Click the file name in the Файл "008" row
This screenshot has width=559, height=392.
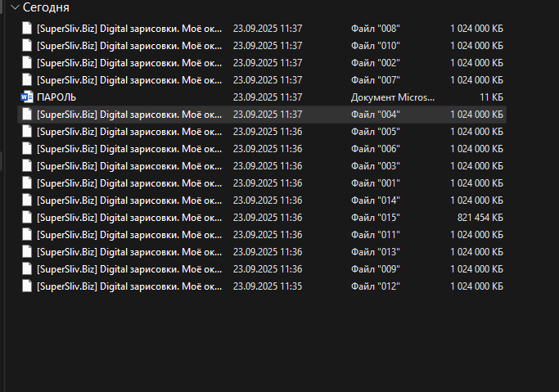(129, 29)
